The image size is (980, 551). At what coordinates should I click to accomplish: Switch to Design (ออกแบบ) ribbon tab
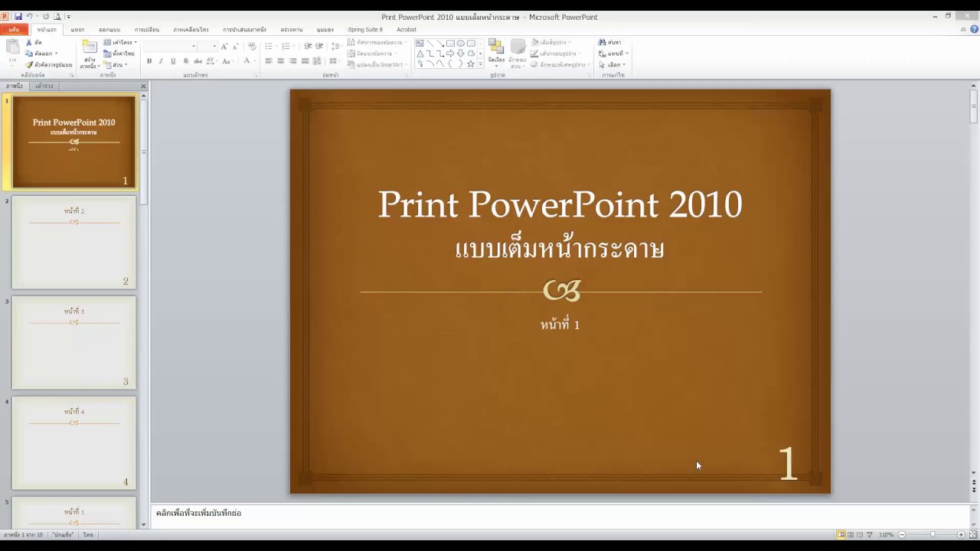109,30
